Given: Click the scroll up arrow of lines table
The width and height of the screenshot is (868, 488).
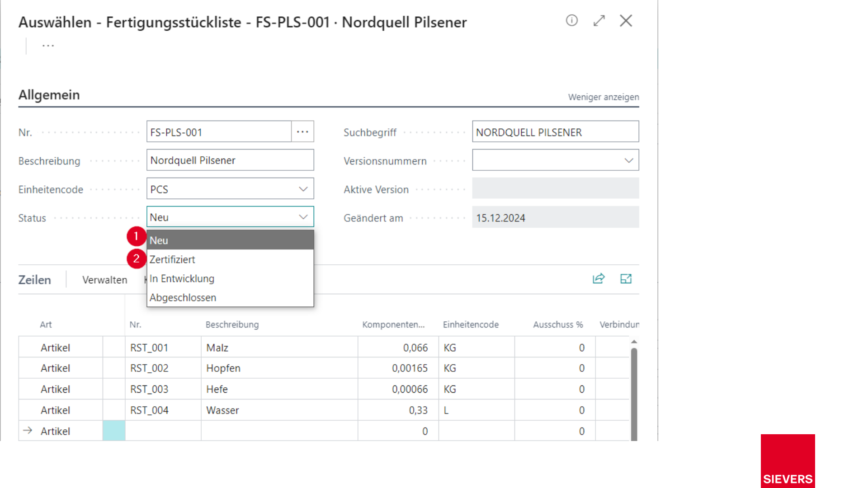Looking at the screenshot, I should coord(634,342).
